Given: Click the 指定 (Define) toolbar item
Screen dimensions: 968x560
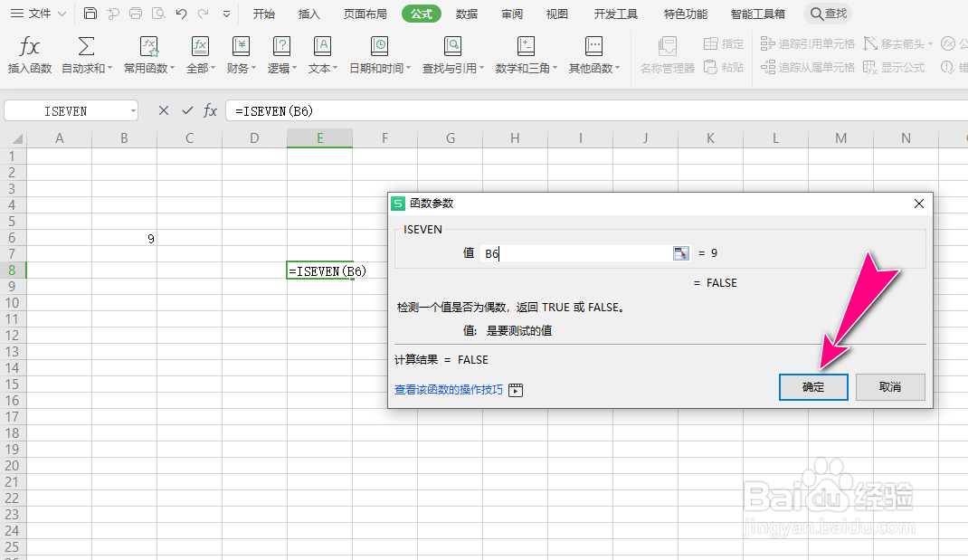Looking at the screenshot, I should [x=724, y=43].
